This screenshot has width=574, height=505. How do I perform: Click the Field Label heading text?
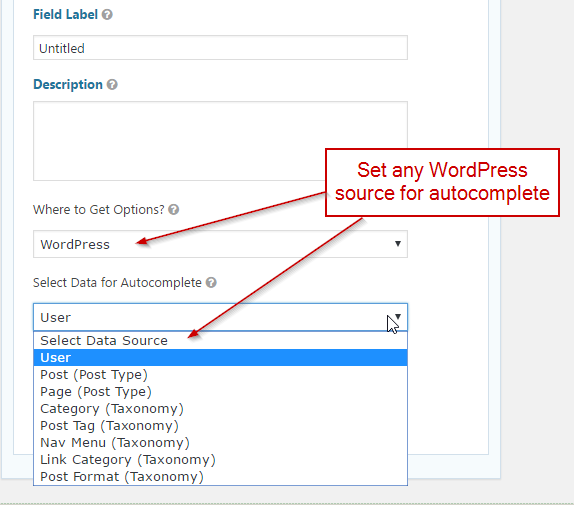[66, 15]
